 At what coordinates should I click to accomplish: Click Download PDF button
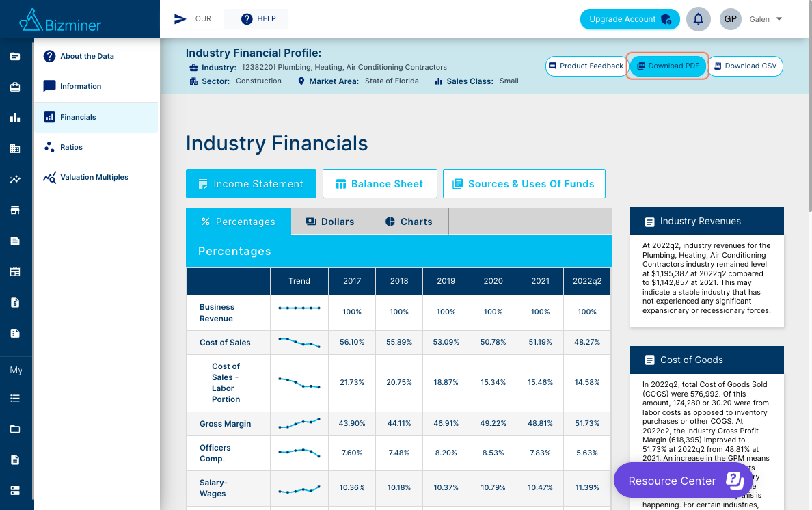(x=668, y=66)
